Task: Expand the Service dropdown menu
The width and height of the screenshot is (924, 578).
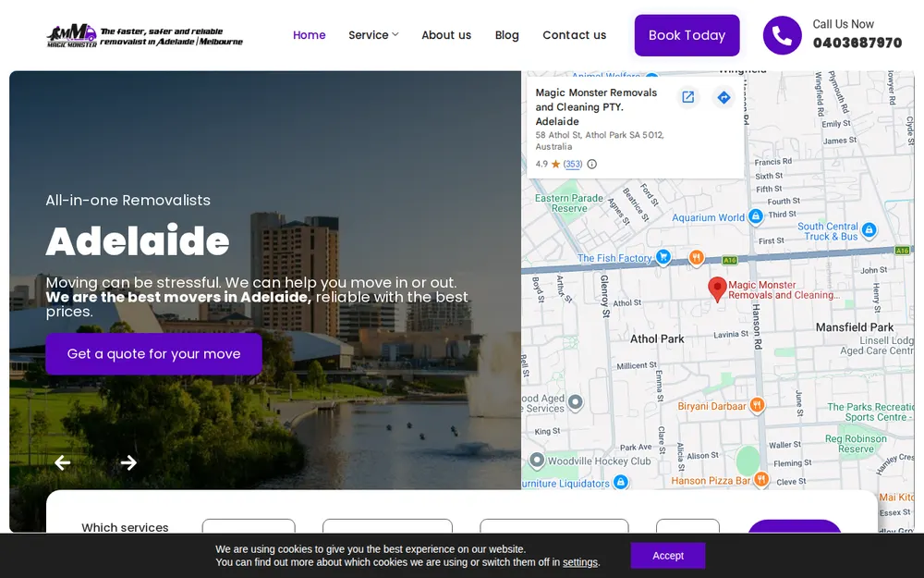Action: pyautogui.click(x=373, y=35)
